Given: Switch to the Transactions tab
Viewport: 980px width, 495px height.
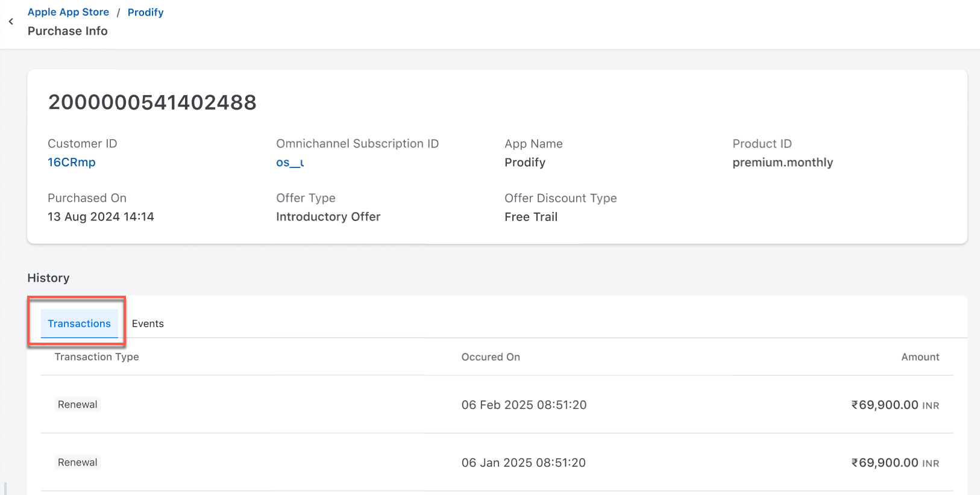Looking at the screenshot, I should coord(79,324).
